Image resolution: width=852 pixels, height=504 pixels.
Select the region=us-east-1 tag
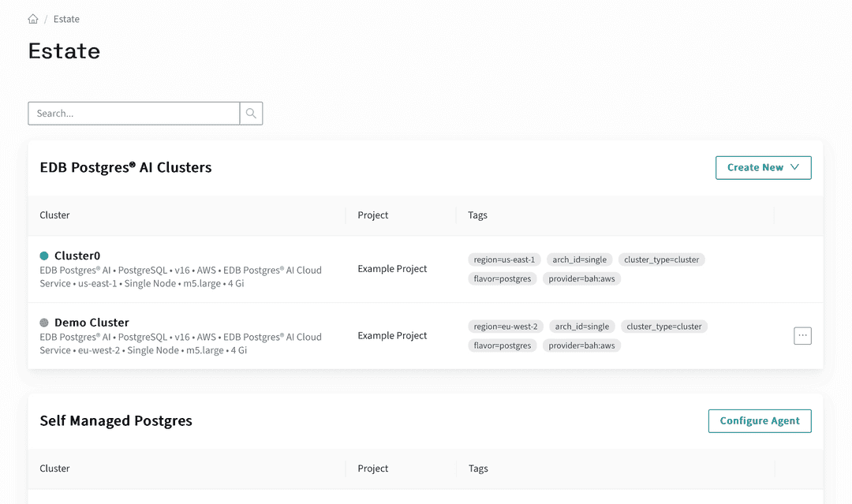point(504,259)
